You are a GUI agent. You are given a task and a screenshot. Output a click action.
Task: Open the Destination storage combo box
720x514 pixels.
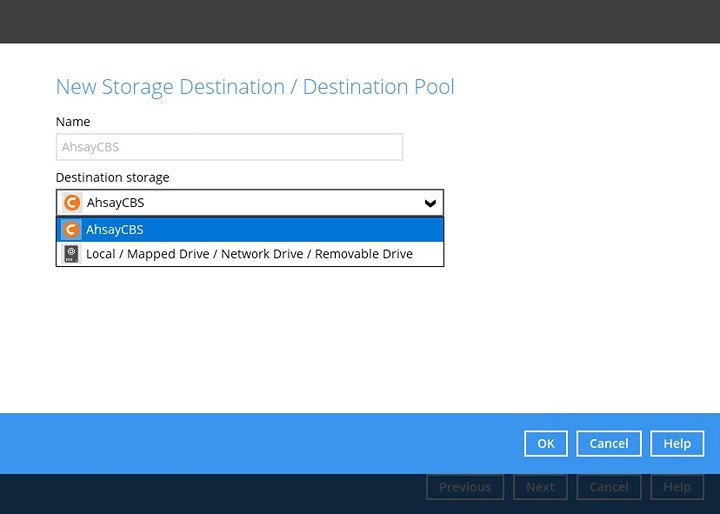(x=250, y=203)
